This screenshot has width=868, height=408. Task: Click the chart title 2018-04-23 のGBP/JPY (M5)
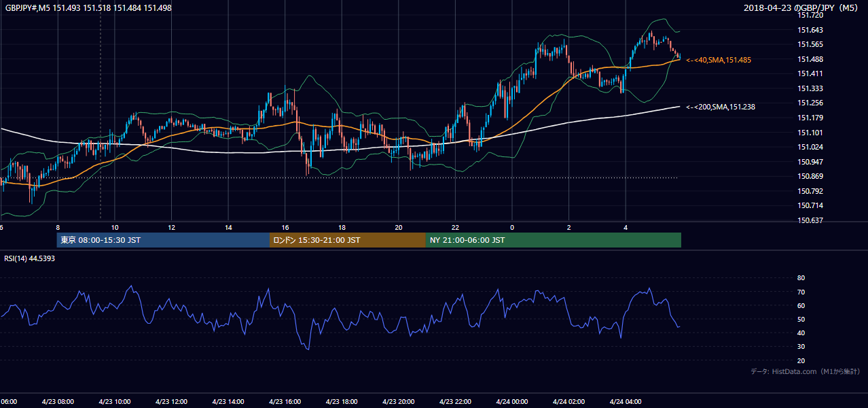coord(800,8)
